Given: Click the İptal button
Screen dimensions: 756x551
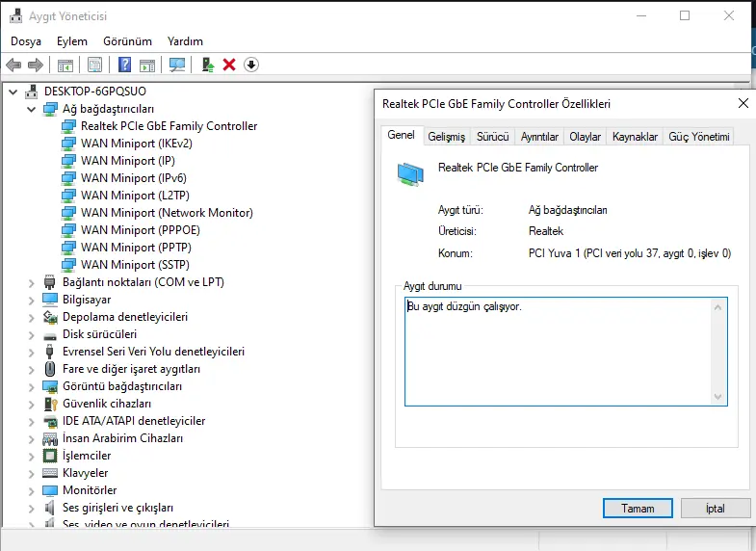Looking at the screenshot, I should point(716,508).
